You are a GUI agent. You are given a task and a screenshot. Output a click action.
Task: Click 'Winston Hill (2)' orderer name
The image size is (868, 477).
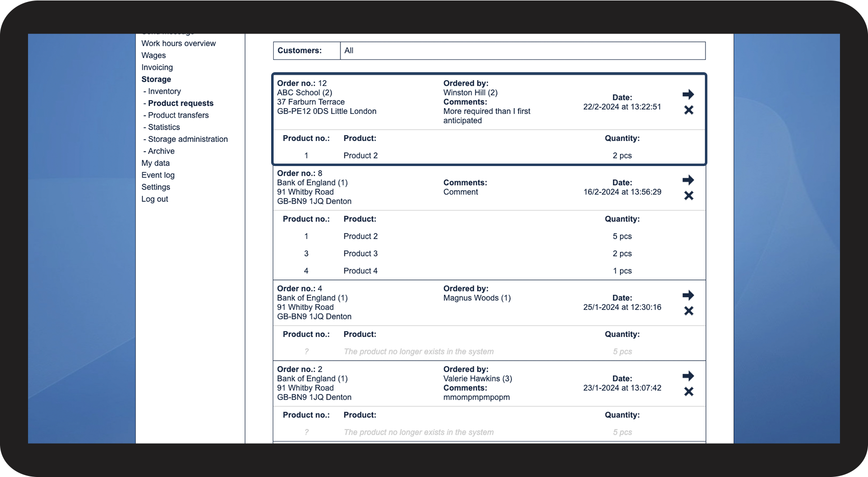pyautogui.click(x=471, y=93)
